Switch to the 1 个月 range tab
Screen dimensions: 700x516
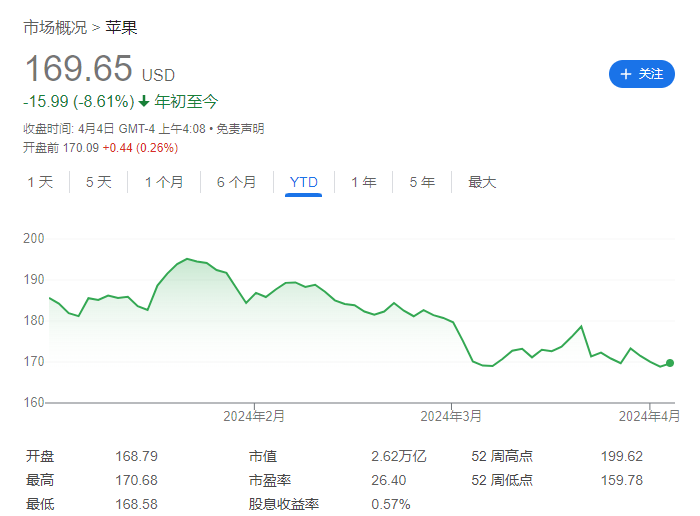coord(164,182)
